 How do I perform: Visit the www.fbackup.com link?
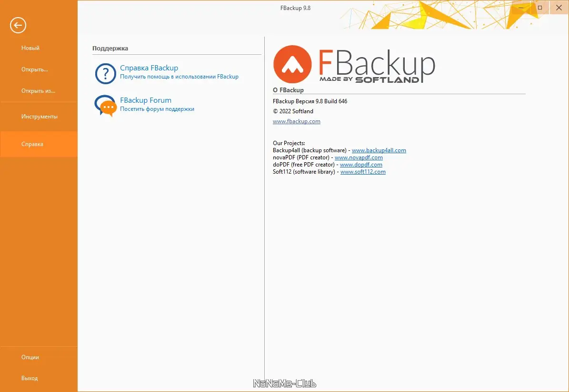(297, 121)
